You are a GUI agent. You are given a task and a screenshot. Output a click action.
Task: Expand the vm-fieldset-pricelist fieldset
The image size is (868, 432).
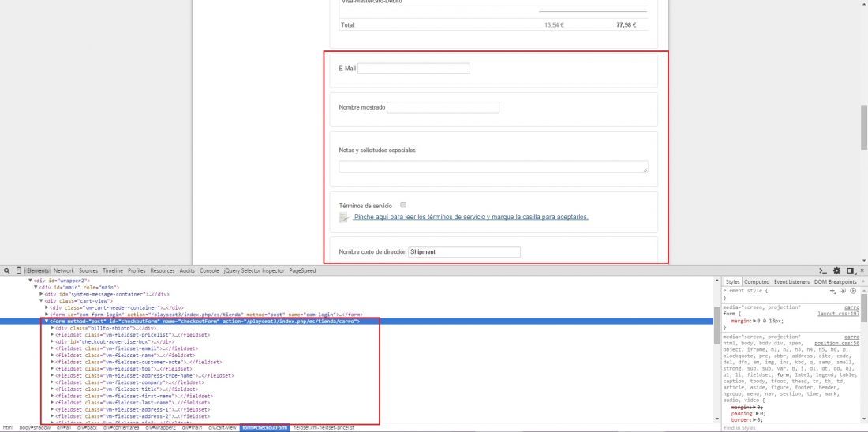point(53,335)
